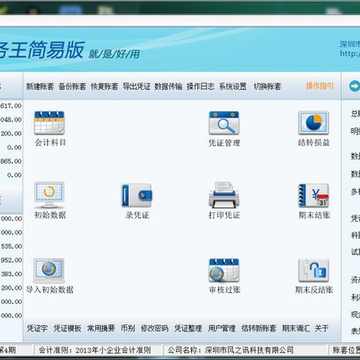Open the orange 操作指引 link
360x360 pixels.
click(320, 86)
